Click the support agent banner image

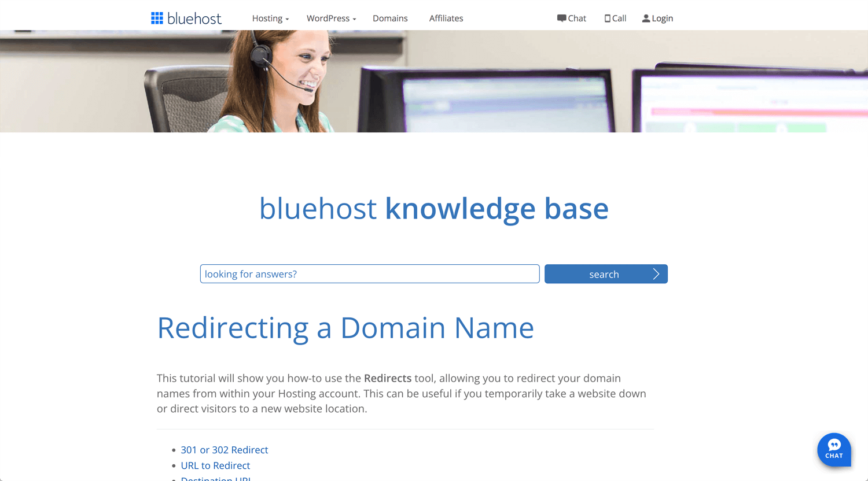(434, 82)
